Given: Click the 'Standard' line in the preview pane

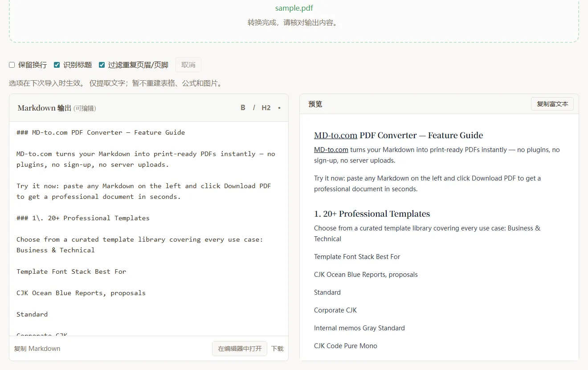Looking at the screenshot, I should pyautogui.click(x=327, y=292).
